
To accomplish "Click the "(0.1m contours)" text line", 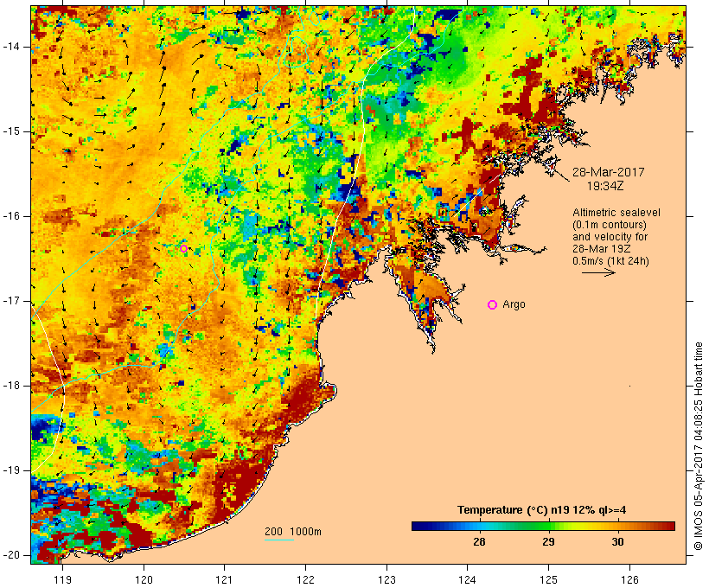I will pyautogui.click(x=609, y=225).
